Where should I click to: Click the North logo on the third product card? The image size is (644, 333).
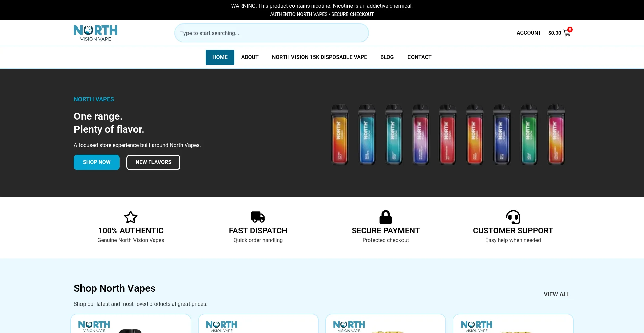pos(349,326)
